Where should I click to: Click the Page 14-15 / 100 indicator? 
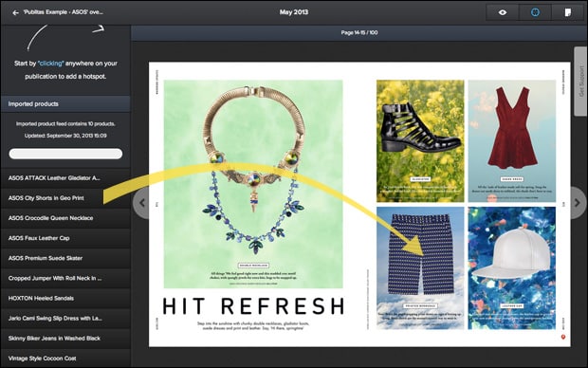tap(359, 32)
